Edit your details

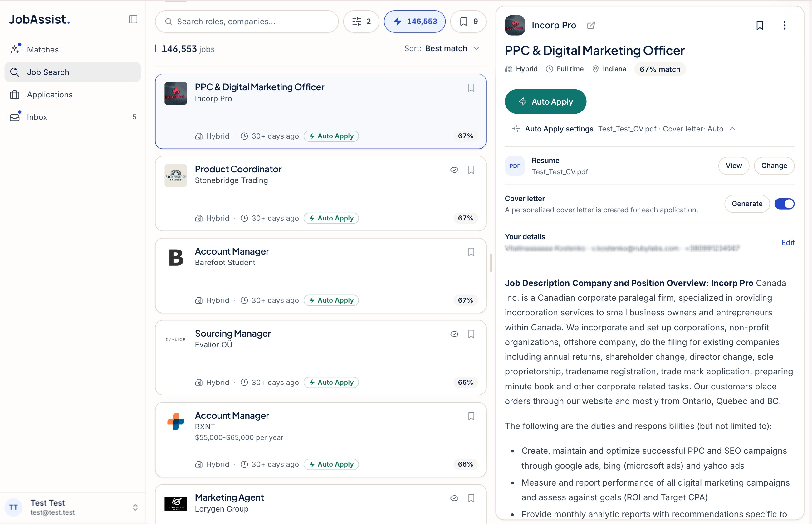(x=788, y=243)
